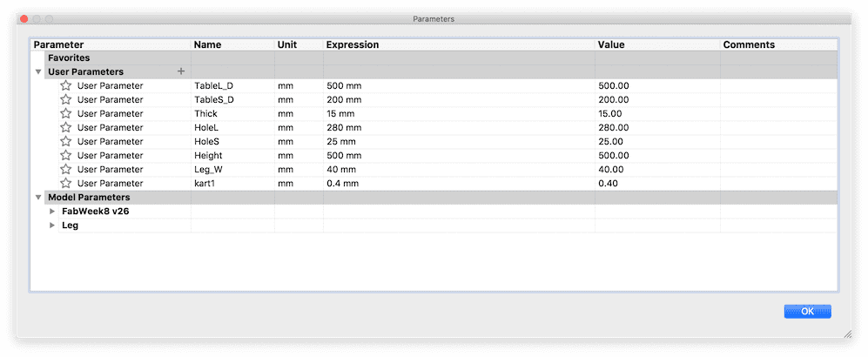Viewport: 868px width, 357px height.
Task: Select the Favorites row
Action: pos(70,57)
